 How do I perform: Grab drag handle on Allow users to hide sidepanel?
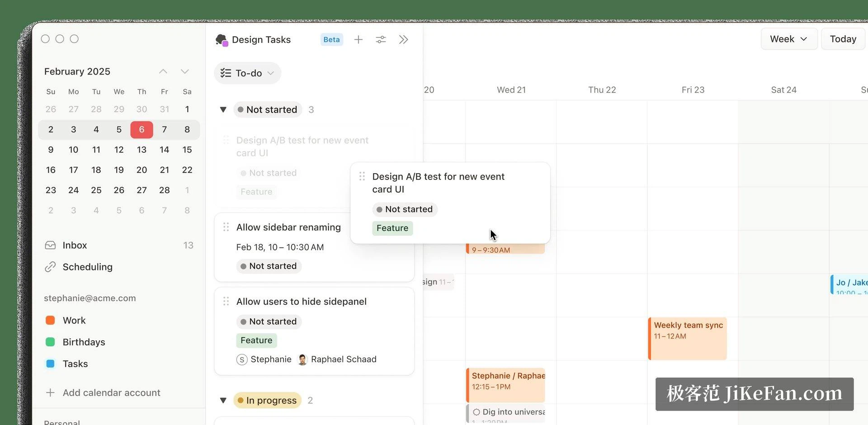pos(226,301)
